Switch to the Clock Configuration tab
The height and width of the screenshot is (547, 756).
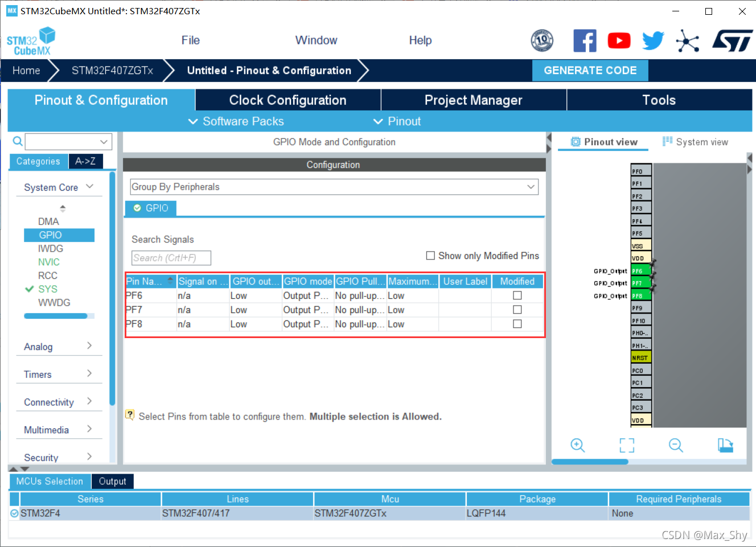coord(288,100)
